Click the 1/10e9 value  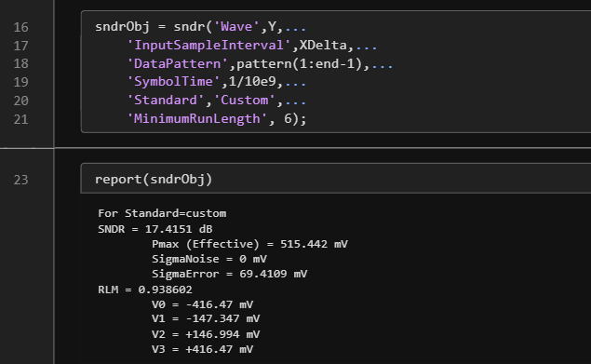tap(252, 82)
